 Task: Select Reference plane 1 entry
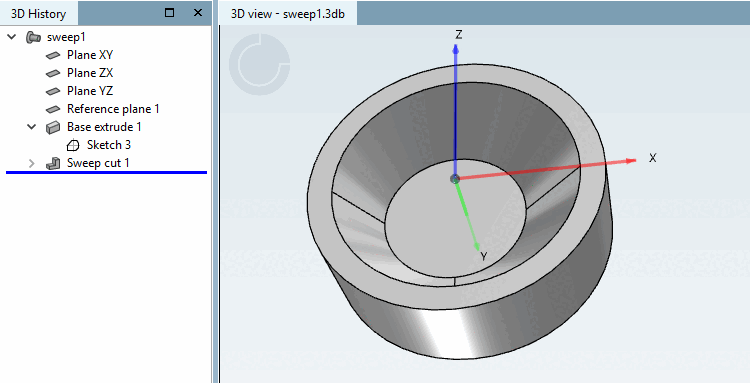point(113,109)
